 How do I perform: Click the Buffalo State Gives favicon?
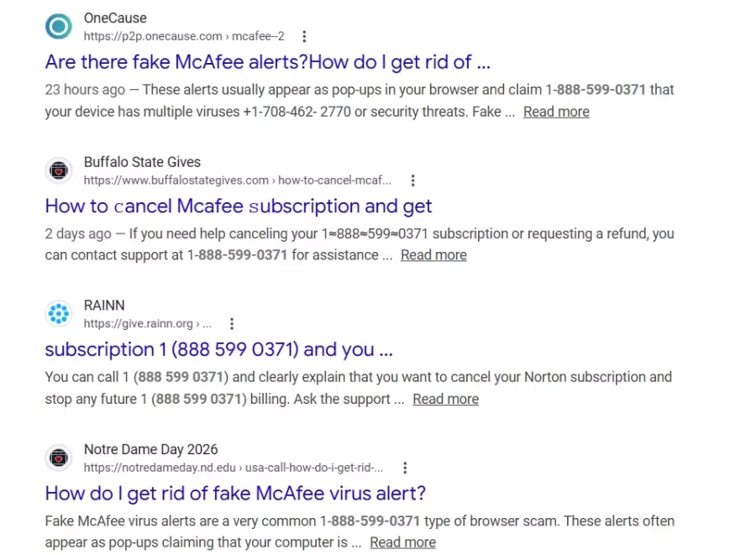click(x=59, y=171)
